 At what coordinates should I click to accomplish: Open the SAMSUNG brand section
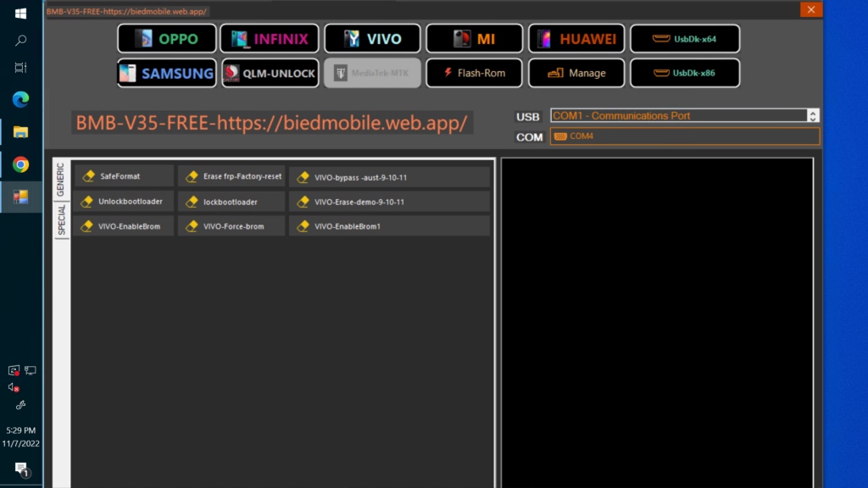[x=167, y=73]
